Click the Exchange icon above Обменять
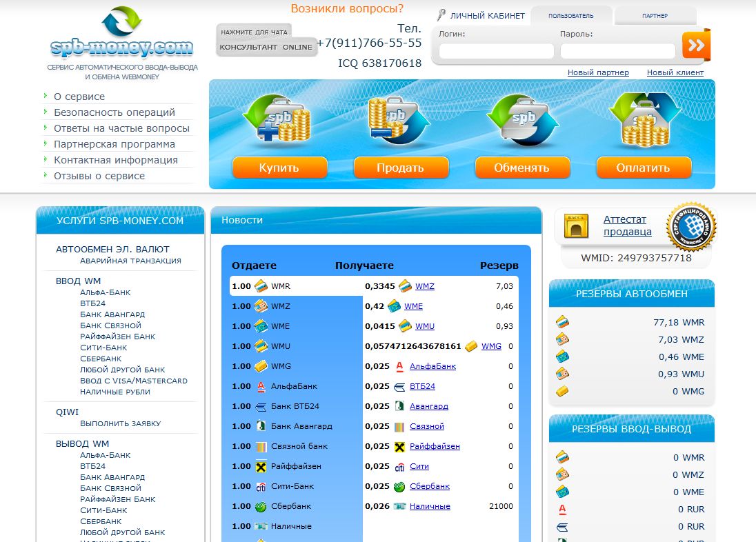The width and height of the screenshot is (756, 542). pos(523,120)
